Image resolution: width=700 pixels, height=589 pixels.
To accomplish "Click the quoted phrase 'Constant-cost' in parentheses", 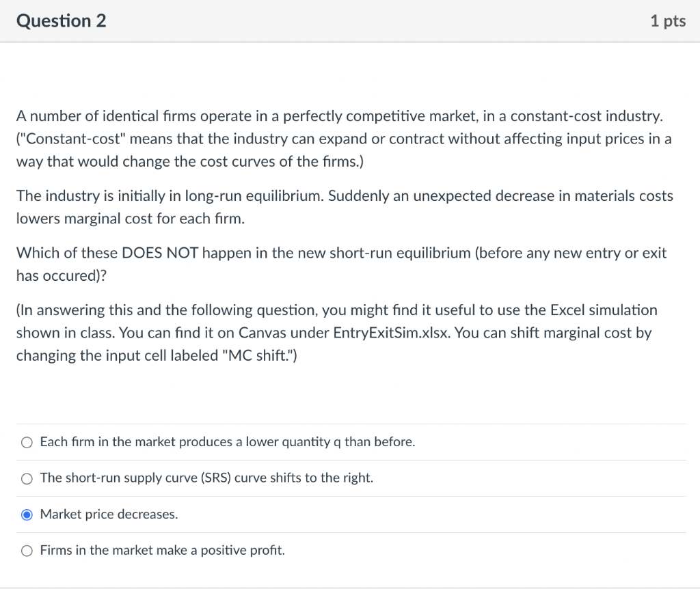I will 70,139.
